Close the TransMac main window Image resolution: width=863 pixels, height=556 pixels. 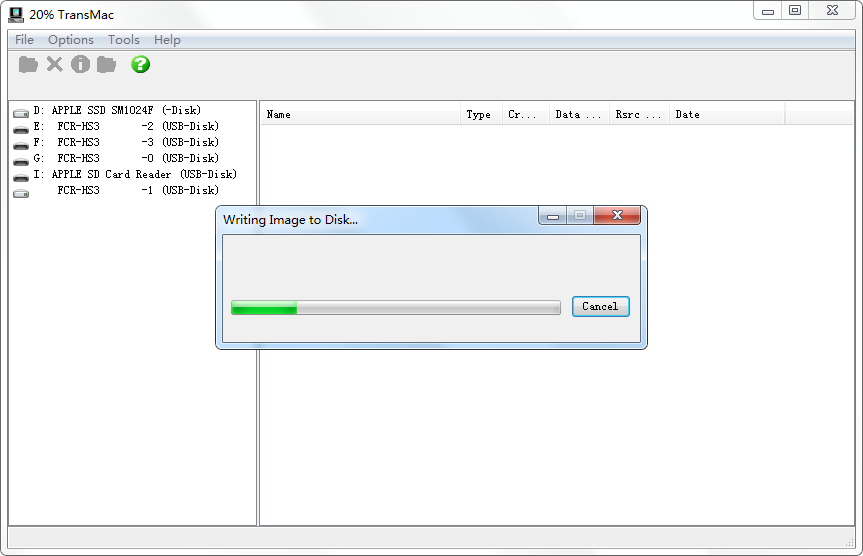click(833, 10)
